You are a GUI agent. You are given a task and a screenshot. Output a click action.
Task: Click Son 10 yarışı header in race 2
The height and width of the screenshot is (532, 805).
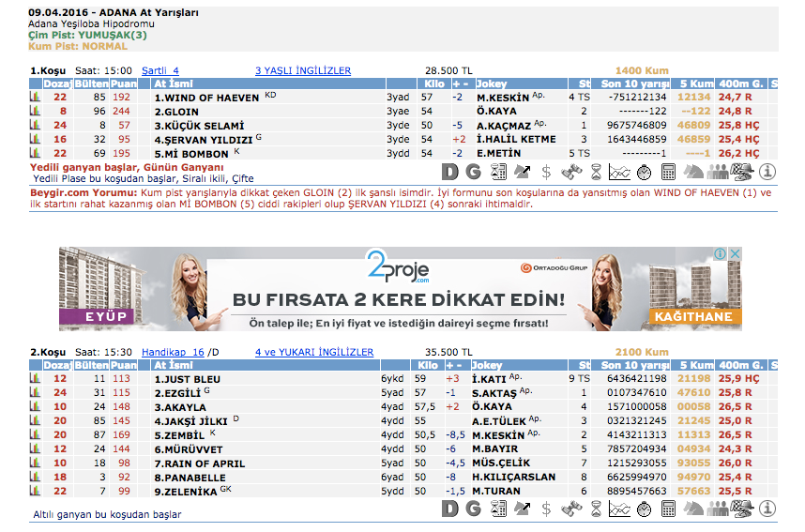pos(630,365)
